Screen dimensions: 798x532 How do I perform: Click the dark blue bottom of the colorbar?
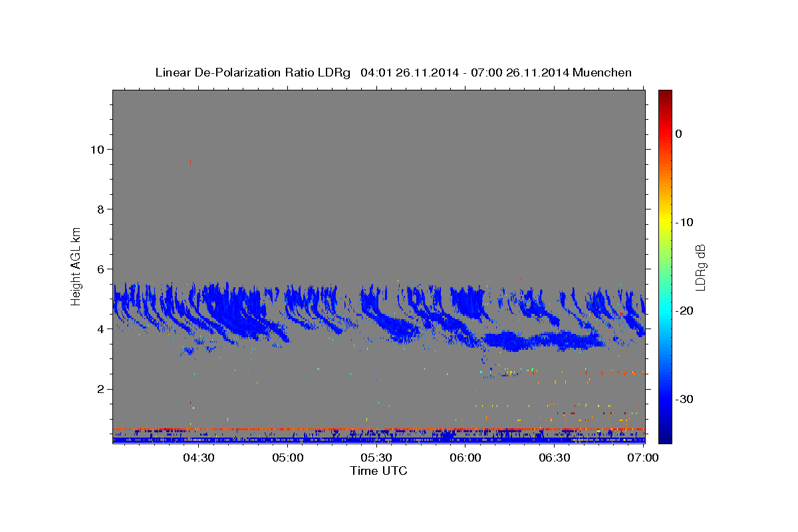click(665, 438)
